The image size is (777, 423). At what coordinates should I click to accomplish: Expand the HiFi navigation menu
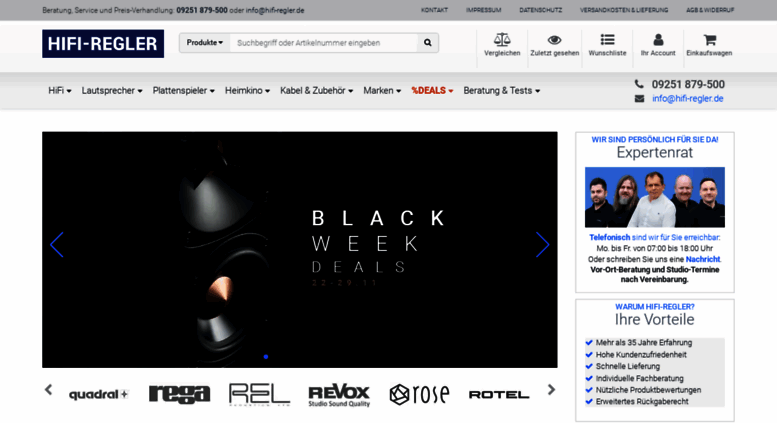pos(60,91)
